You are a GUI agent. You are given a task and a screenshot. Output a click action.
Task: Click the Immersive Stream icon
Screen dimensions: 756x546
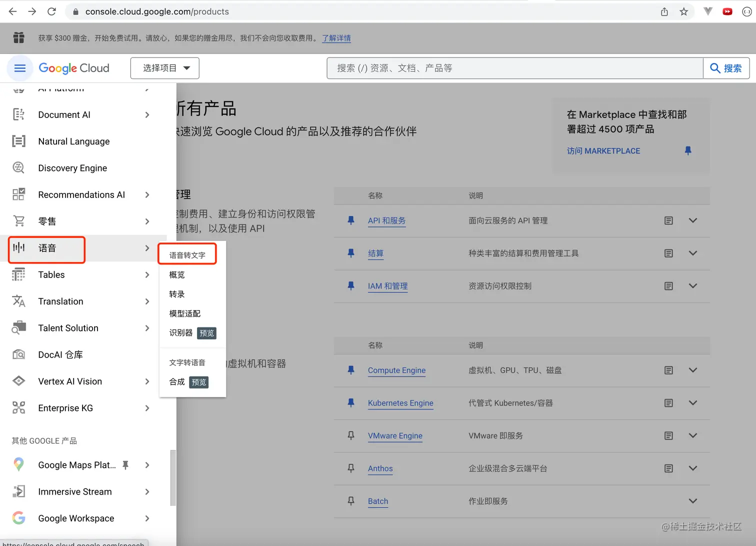[18, 491]
